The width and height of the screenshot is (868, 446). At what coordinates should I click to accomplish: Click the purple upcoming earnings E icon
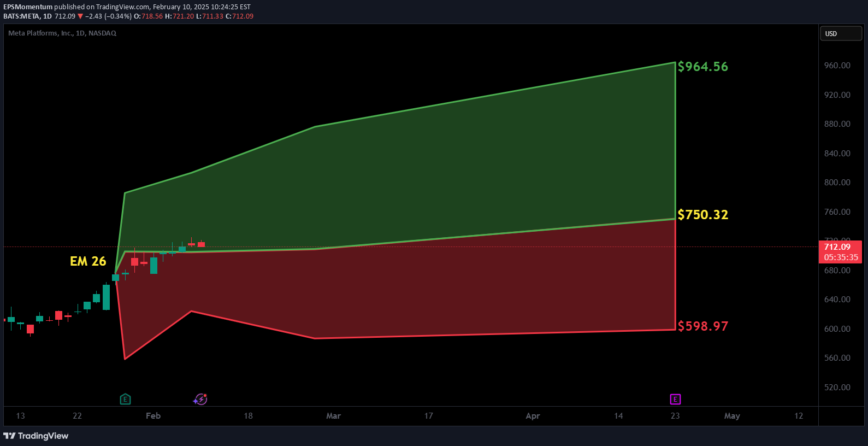[x=675, y=400]
